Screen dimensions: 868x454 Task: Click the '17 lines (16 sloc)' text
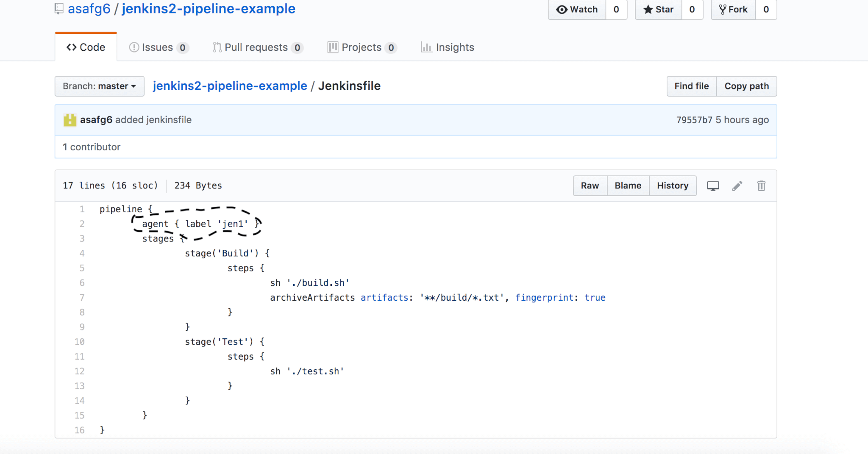[x=110, y=185]
